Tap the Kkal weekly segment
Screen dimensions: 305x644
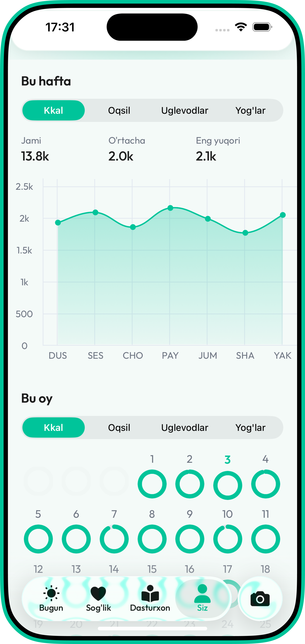53,111
